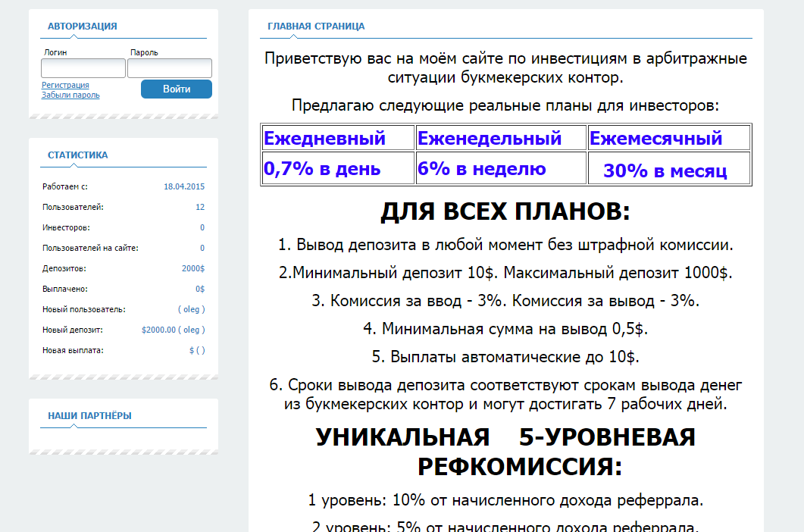
Task: Click the 6% в неделю rate
Action: tap(482, 169)
